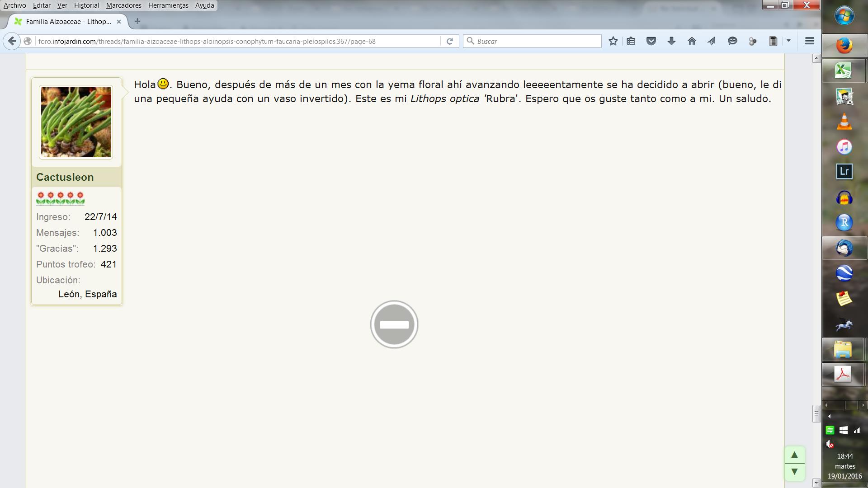Click the toolbar add-on icon left of the clipboard
Viewport: 868px width, 488px height.
click(753, 41)
